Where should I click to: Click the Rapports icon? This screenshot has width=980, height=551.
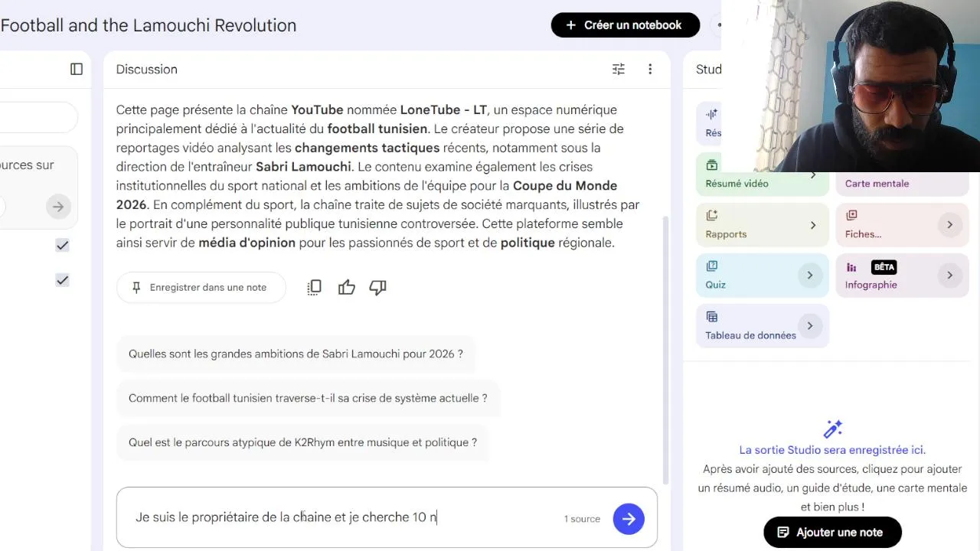coord(712,215)
